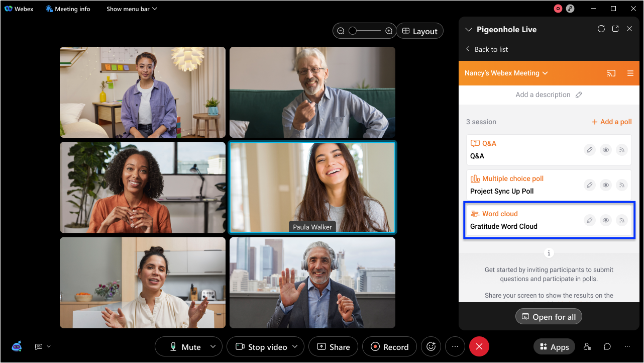
Task: Zoom out the video grid with minus magnifier
Action: click(341, 31)
